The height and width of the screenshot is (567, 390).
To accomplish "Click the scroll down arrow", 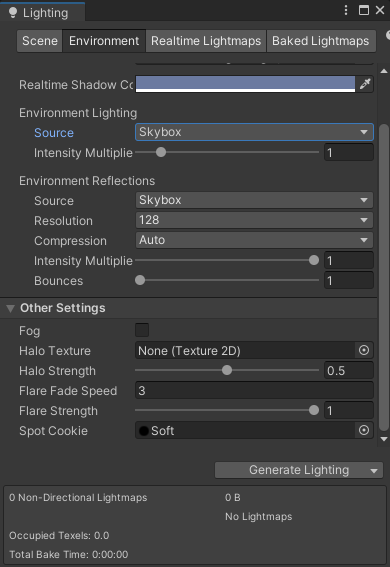I will click(384, 439).
